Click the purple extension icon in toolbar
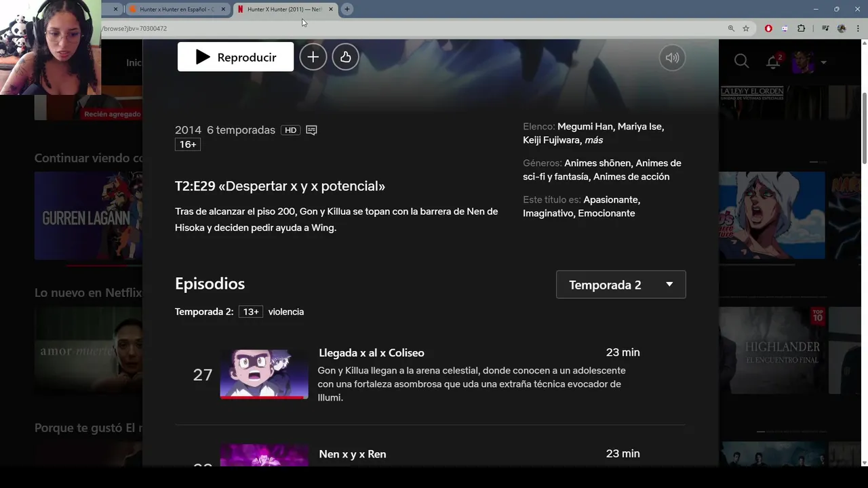The width and height of the screenshot is (868, 488). point(785,28)
